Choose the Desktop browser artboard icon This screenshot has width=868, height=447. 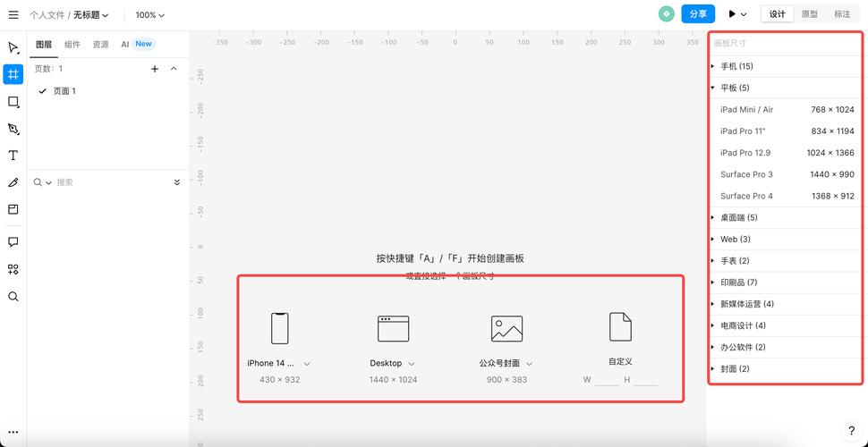tap(393, 329)
